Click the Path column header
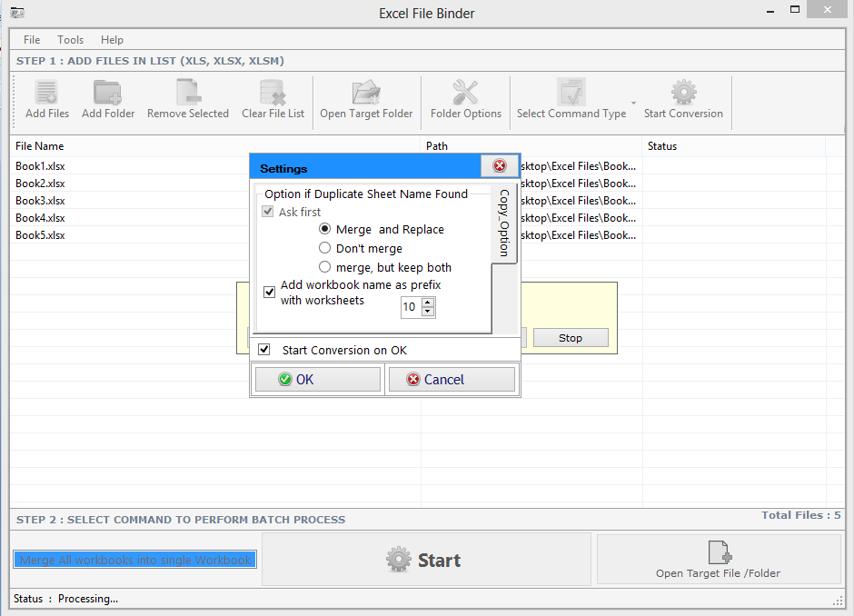Viewport: 854px width, 616px height. point(531,146)
